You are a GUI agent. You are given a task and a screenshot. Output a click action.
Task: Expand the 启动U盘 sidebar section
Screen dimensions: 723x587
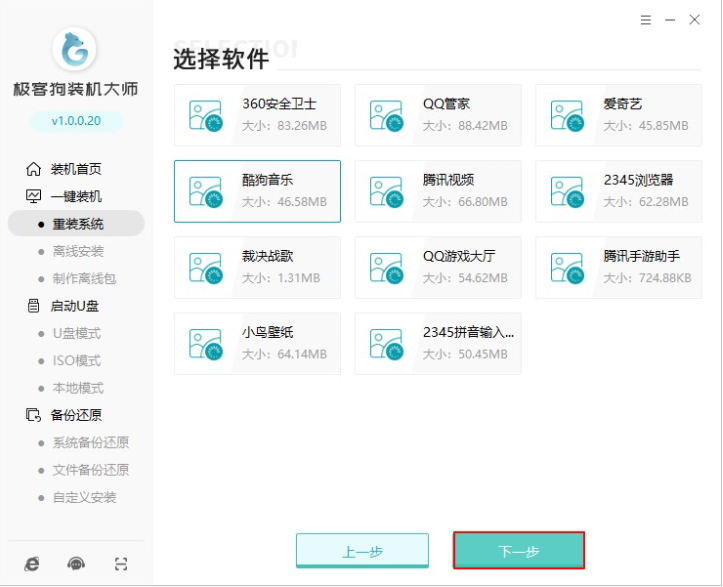pos(76,306)
